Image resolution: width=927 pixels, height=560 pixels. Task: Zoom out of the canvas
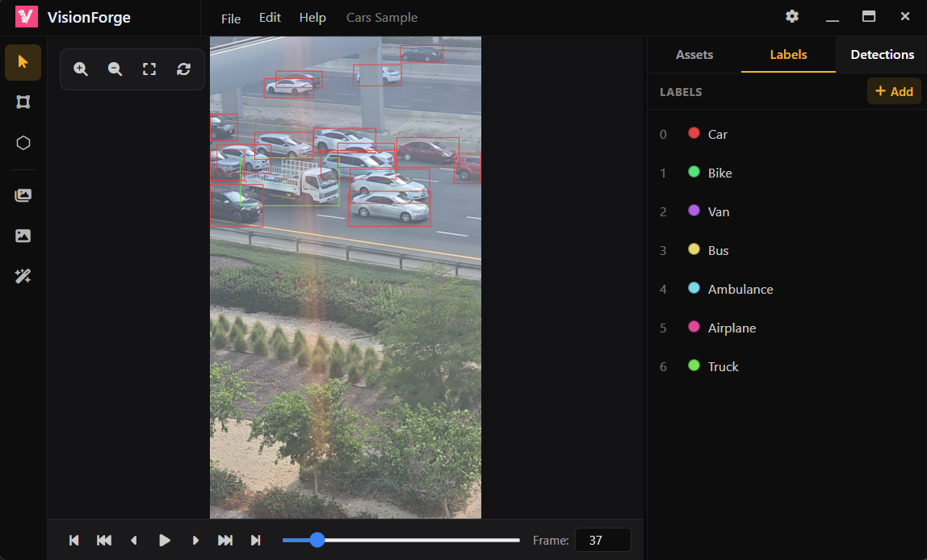(x=115, y=69)
